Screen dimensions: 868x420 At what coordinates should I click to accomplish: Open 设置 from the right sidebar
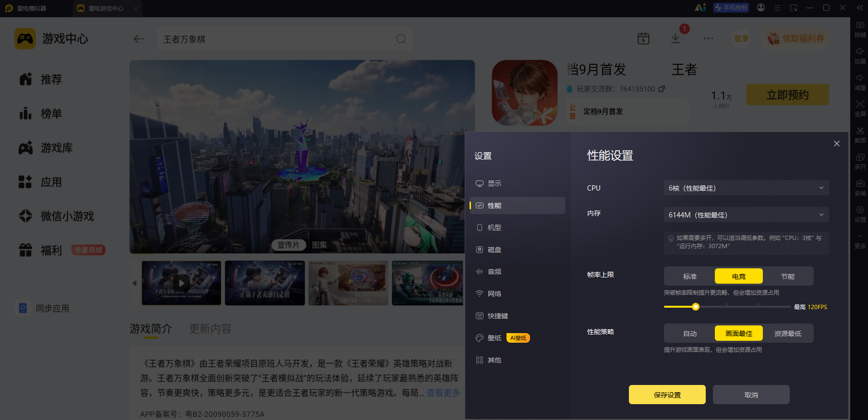[860, 214]
